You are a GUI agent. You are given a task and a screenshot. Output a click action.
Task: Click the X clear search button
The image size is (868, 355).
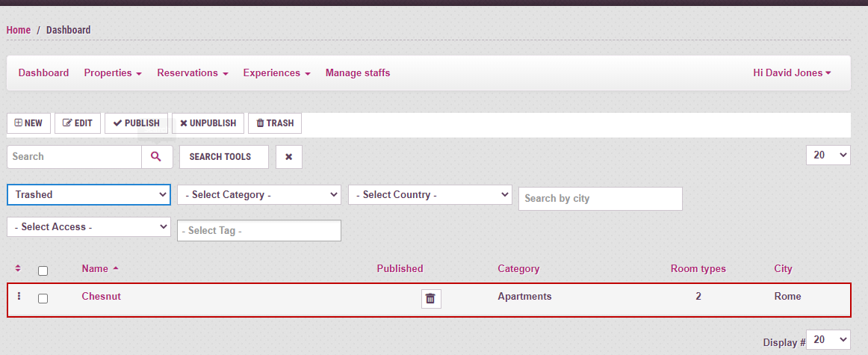(x=288, y=157)
